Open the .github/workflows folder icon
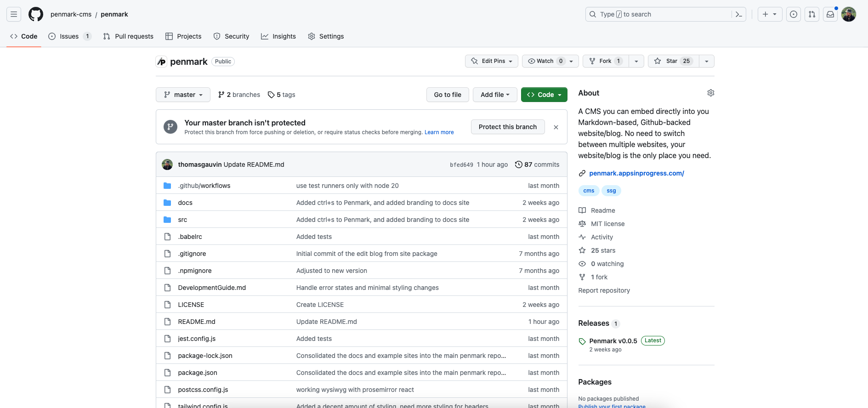The image size is (868, 408). (x=167, y=186)
